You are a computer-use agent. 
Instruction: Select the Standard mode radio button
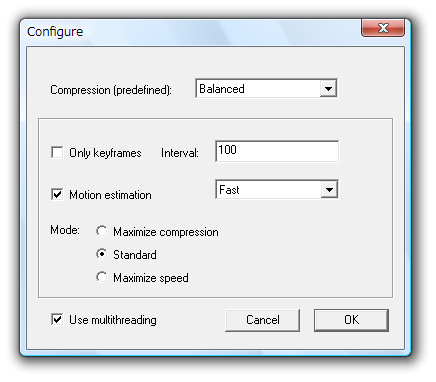pyautogui.click(x=101, y=254)
